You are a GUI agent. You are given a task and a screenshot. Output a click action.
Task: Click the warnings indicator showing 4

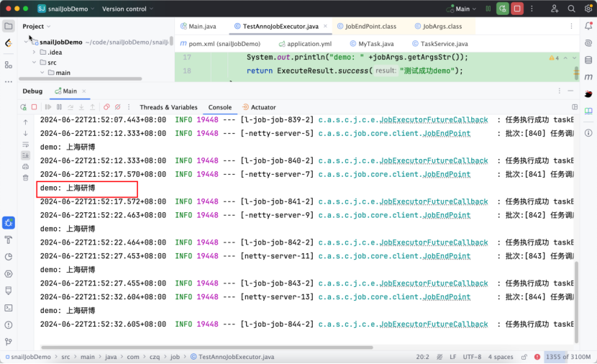pos(554,58)
